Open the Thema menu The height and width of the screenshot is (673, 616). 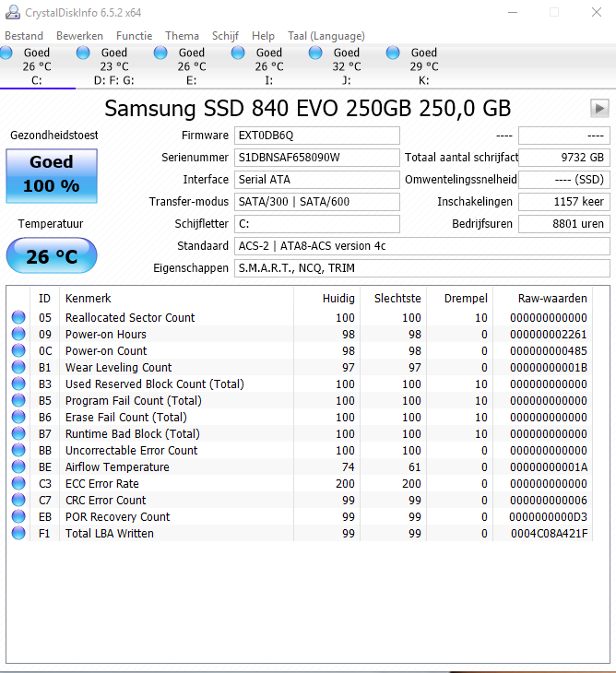pos(182,36)
